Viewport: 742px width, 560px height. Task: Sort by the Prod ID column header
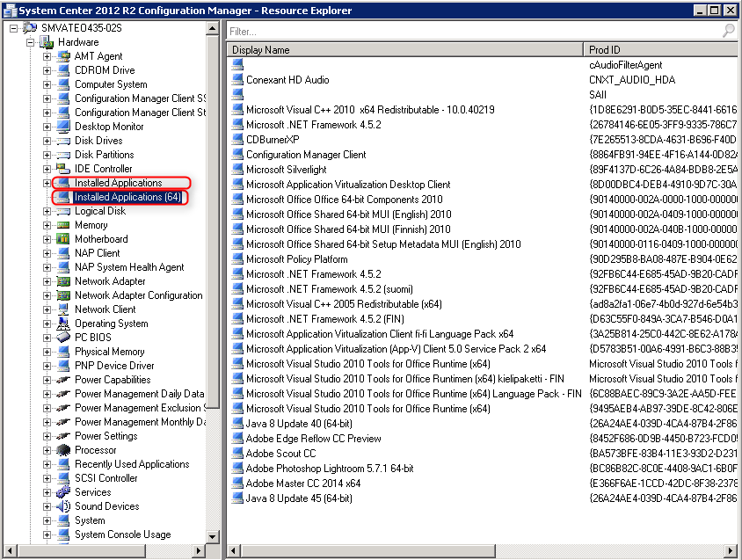click(x=661, y=50)
